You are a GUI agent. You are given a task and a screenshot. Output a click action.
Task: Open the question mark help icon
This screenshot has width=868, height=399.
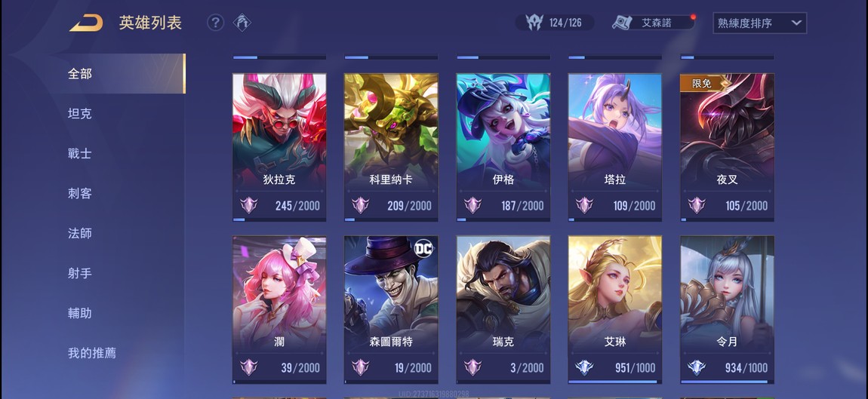pyautogui.click(x=215, y=23)
